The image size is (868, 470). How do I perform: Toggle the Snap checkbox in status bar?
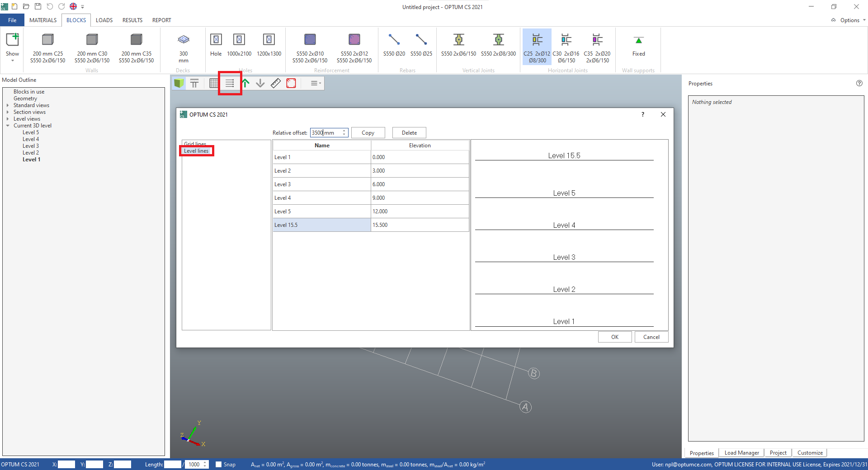[218, 465]
